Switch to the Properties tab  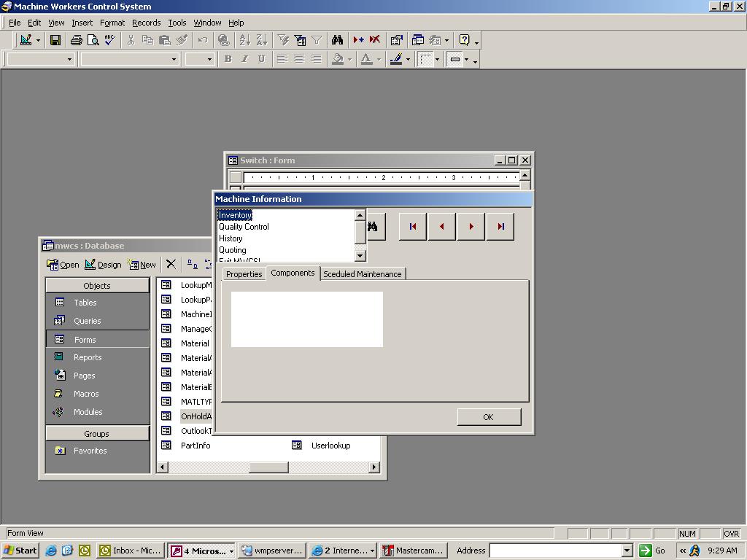244,274
